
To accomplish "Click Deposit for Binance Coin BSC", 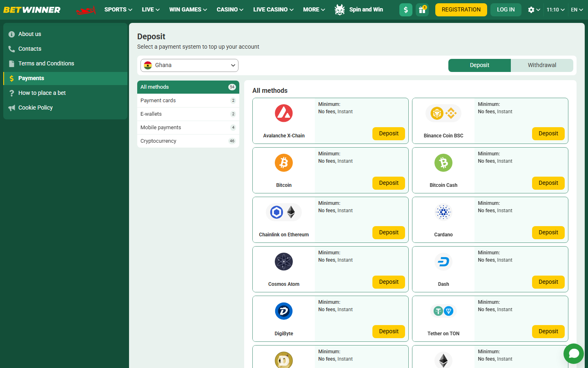I will 548,134.
